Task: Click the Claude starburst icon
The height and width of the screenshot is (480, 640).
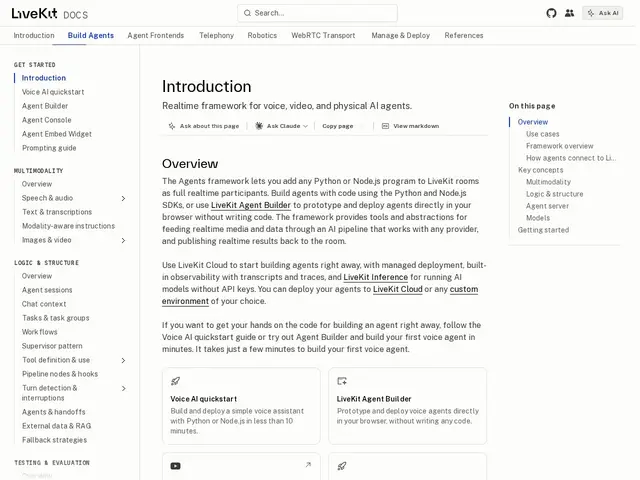Action: coord(259,126)
